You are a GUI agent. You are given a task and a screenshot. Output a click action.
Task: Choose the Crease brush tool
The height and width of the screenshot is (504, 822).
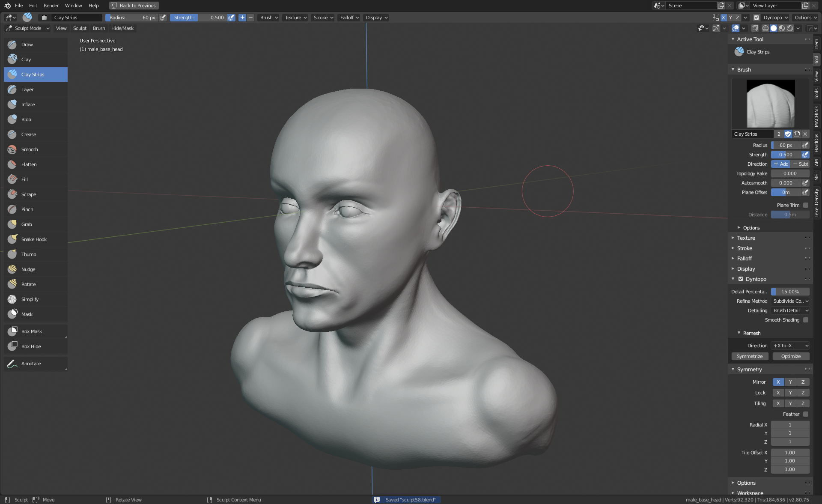pos(29,134)
